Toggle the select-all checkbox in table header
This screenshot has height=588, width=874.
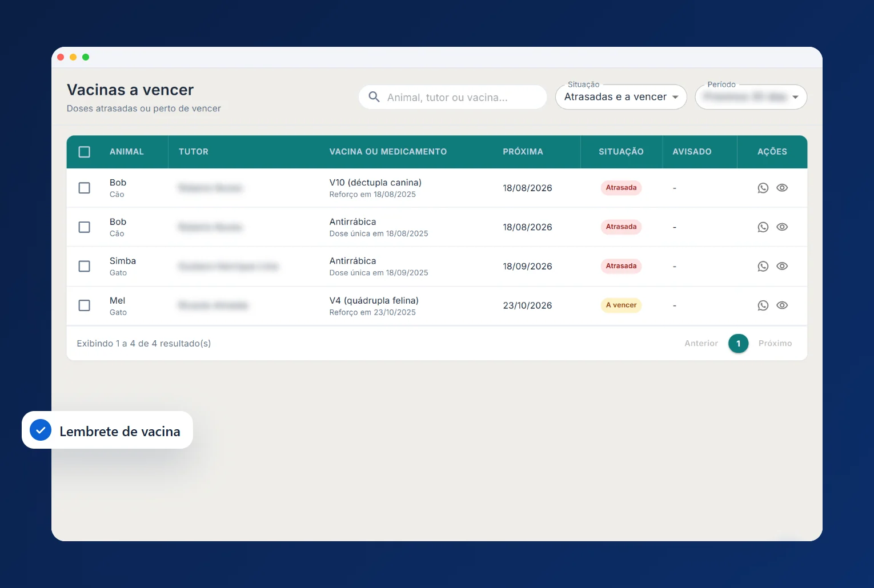[85, 152]
